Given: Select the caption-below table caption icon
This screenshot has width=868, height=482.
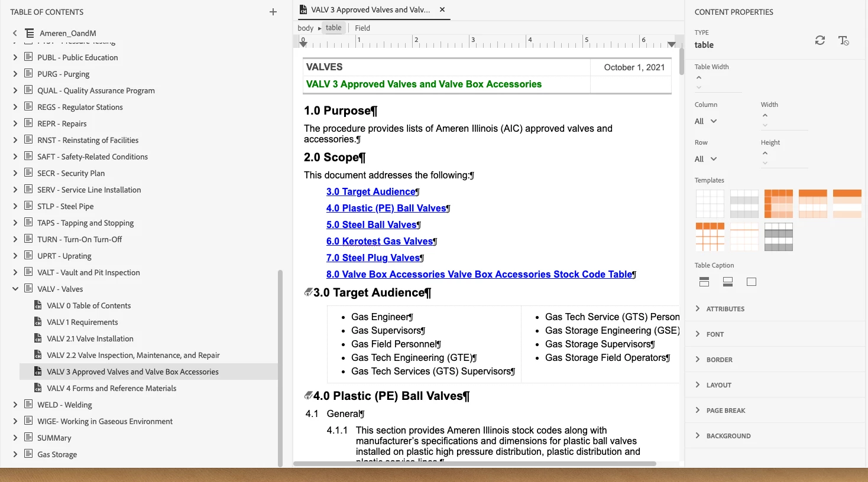Looking at the screenshot, I should pos(728,282).
